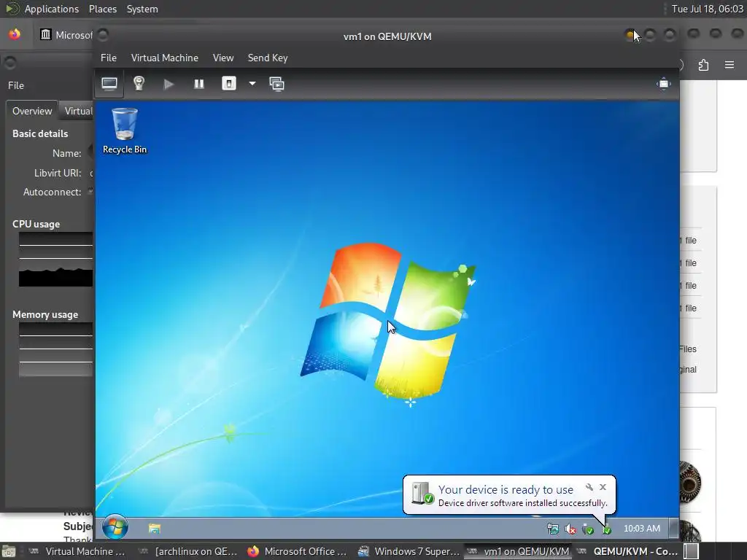This screenshot has height=560, width=747.
Task: Open the Virtual Machine menu
Action: pyautogui.click(x=165, y=58)
